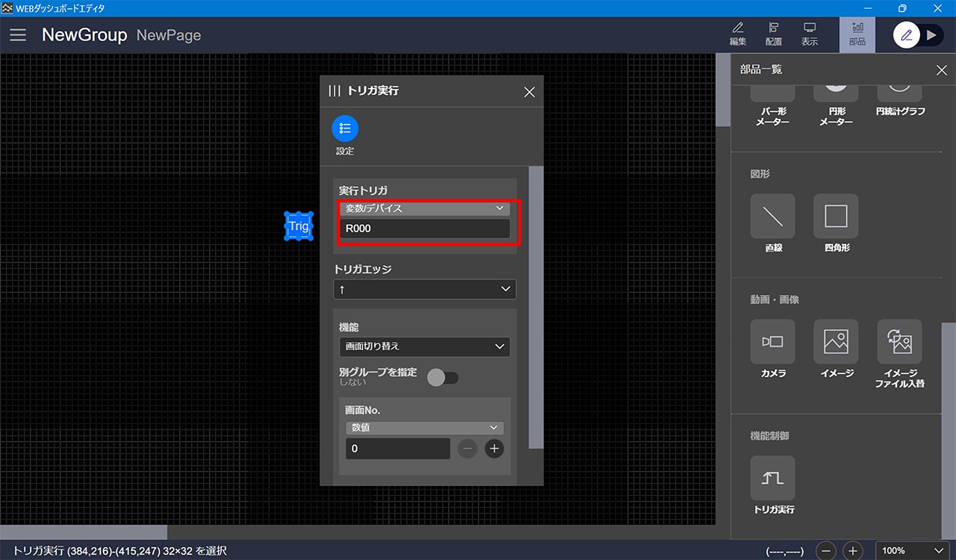Open the 編集 menu in toolbar
Image resolution: width=956 pixels, height=560 pixels.
coord(738,34)
